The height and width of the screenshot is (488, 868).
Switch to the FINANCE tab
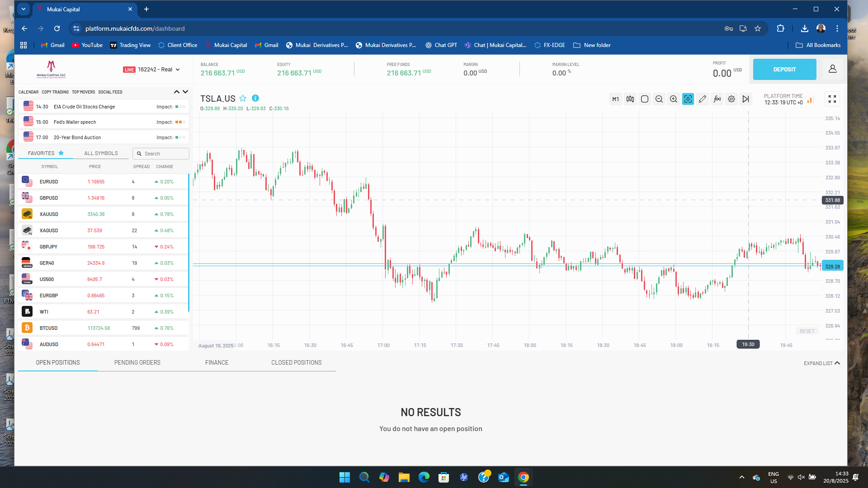click(217, 362)
